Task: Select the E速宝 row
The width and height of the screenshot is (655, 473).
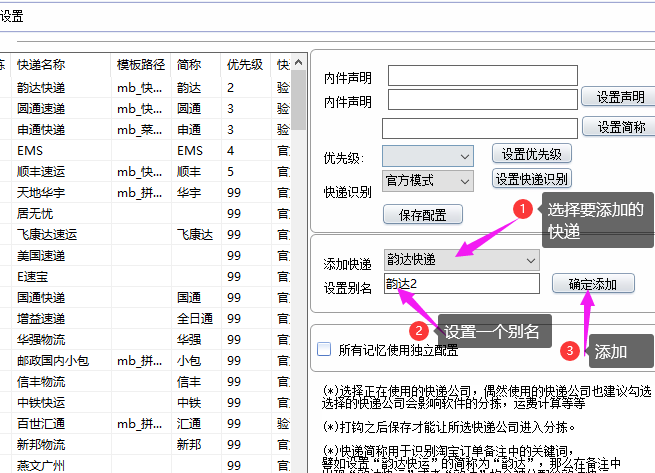Action: (x=32, y=277)
